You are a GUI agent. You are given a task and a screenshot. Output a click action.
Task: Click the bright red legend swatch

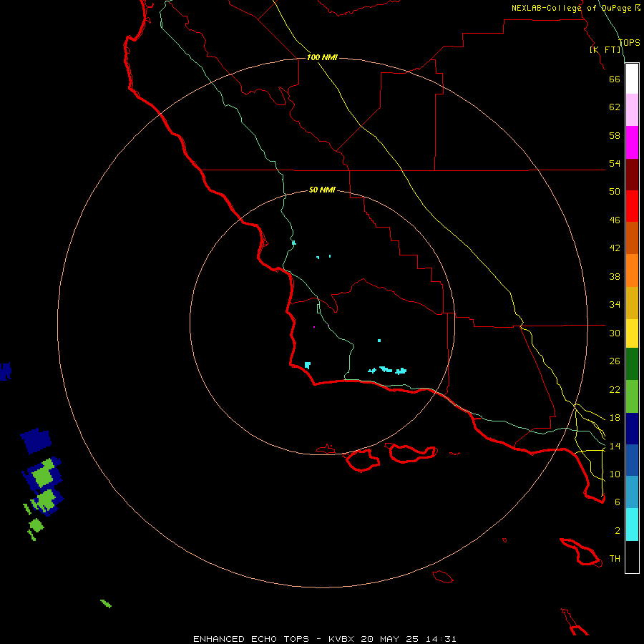coord(632,206)
